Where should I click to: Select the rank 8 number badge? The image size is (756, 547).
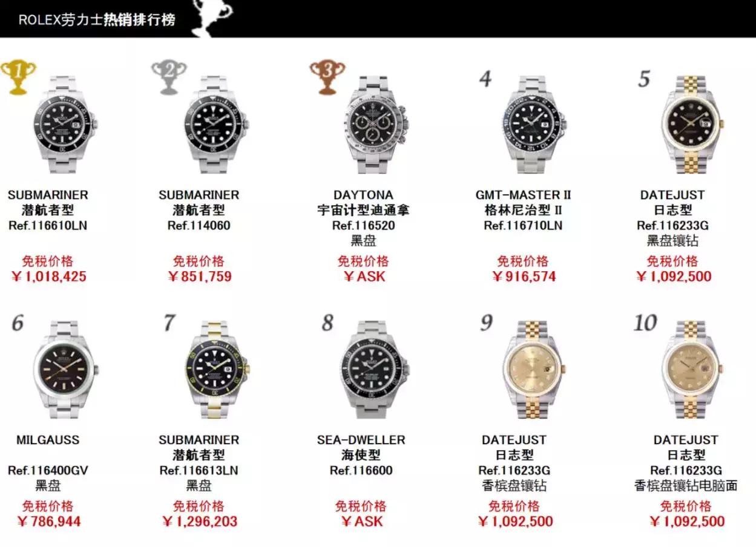click(x=327, y=323)
